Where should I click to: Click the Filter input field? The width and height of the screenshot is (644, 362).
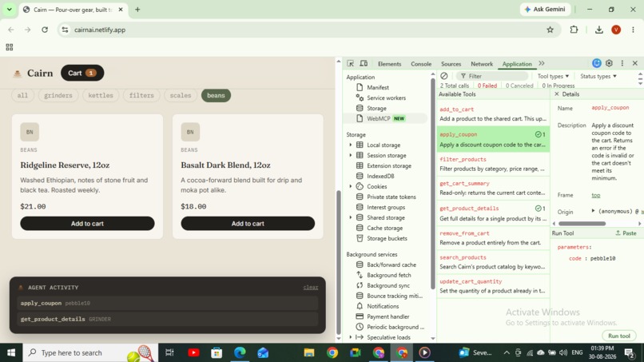(x=492, y=76)
